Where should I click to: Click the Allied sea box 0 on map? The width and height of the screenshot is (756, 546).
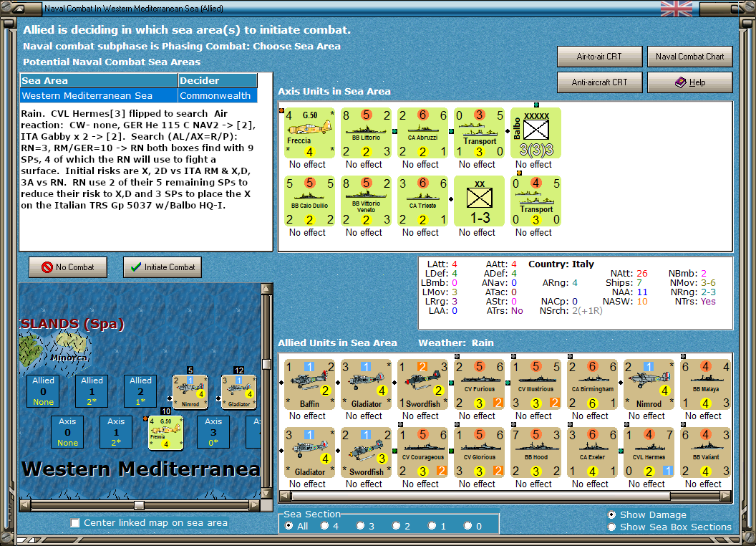(44, 391)
